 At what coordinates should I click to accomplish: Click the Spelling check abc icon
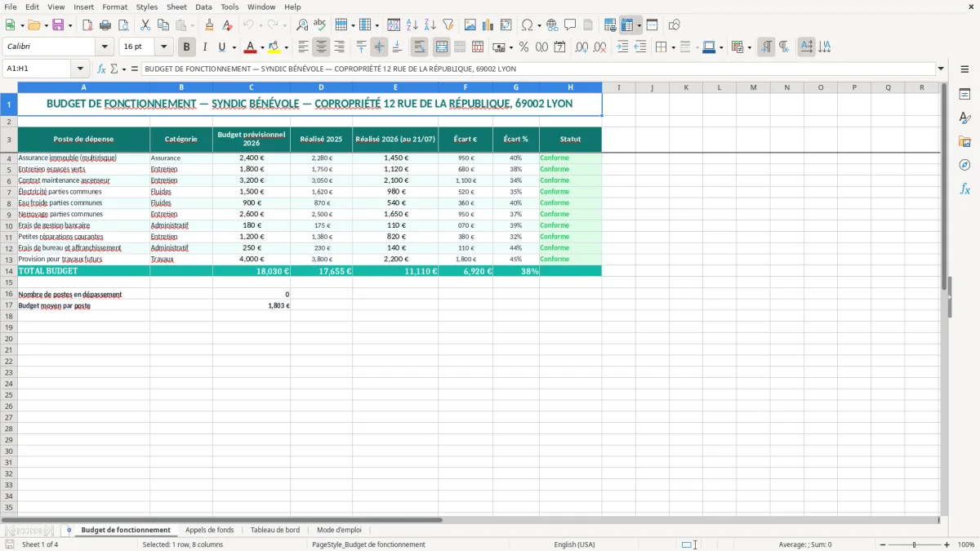(x=320, y=25)
